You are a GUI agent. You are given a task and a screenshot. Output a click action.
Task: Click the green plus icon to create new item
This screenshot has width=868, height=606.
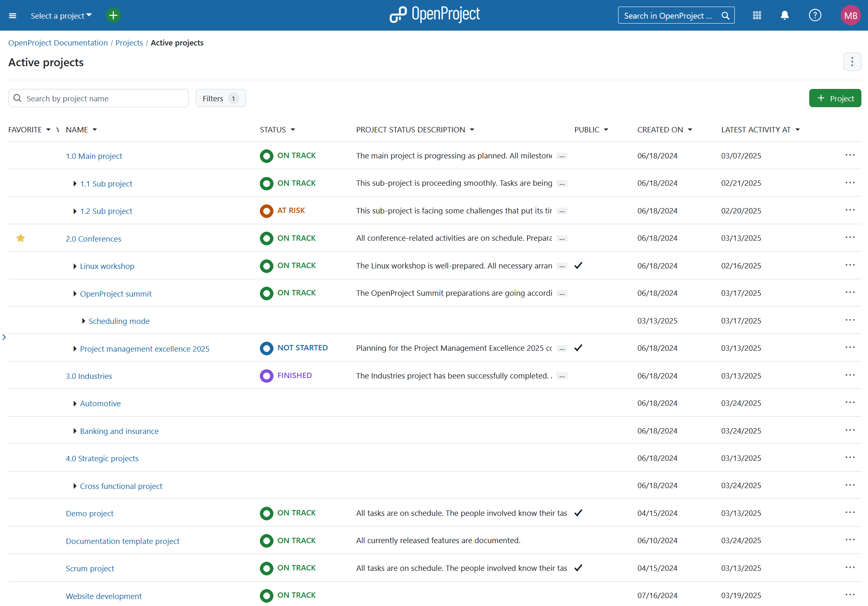(x=113, y=15)
